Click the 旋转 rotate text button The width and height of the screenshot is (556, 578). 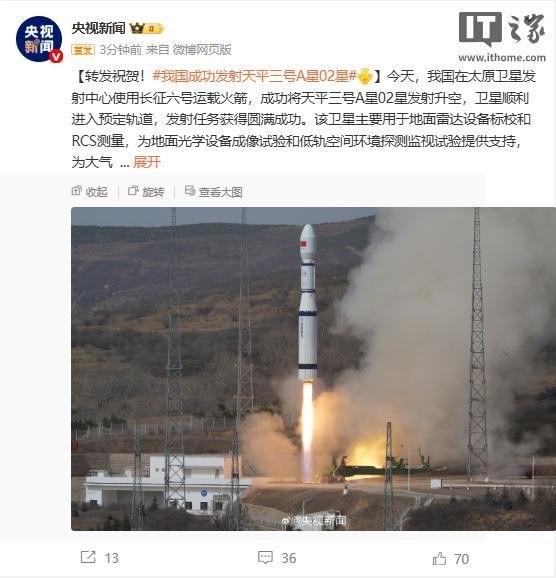point(153,192)
